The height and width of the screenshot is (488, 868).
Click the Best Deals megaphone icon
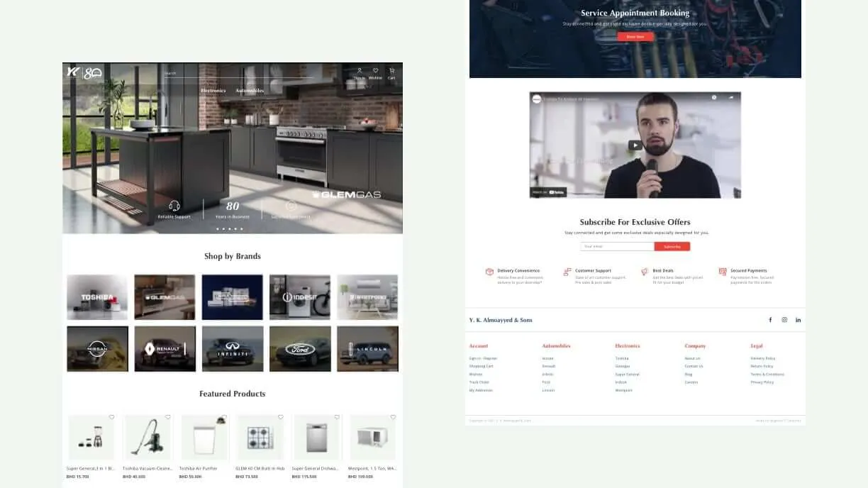pos(644,272)
